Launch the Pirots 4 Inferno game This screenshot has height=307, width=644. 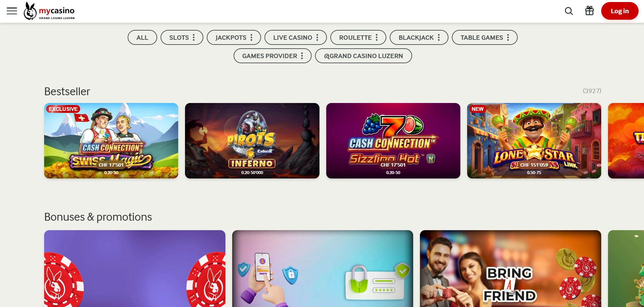[x=252, y=141]
